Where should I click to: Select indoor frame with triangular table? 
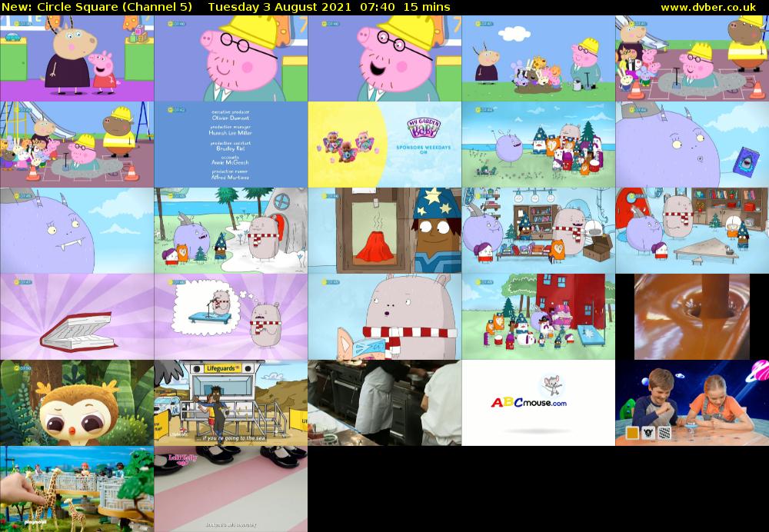[693, 231]
